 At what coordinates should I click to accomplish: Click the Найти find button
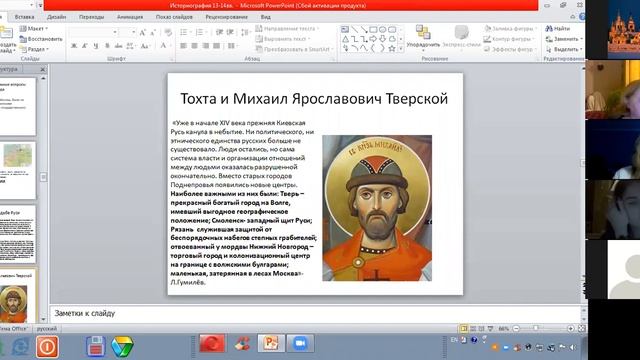point(558,29)
